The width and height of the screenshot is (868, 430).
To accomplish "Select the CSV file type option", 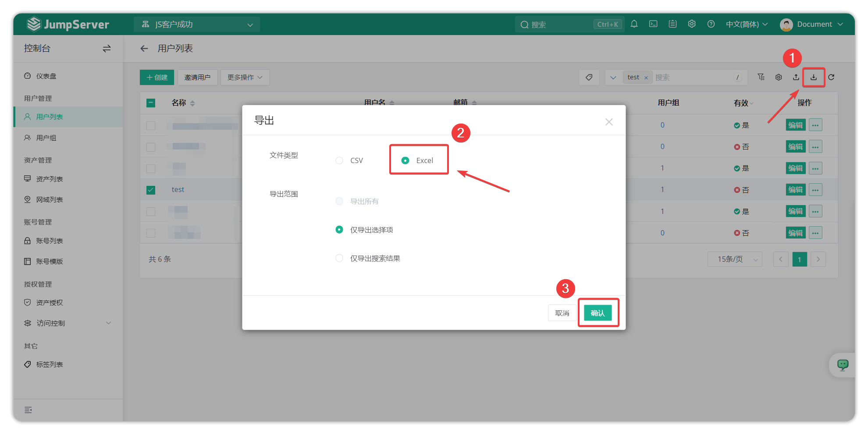I will tap(340, 160).
